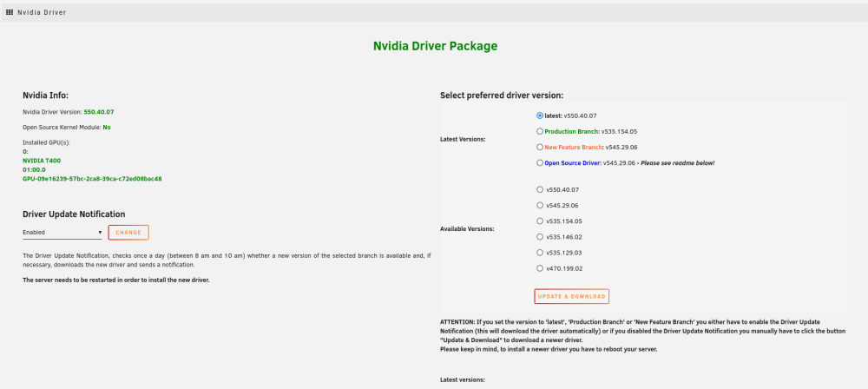Click the UPDATE & DOWNLOAD button
This screenshot has height=389, width=868.
coord(571,296)
